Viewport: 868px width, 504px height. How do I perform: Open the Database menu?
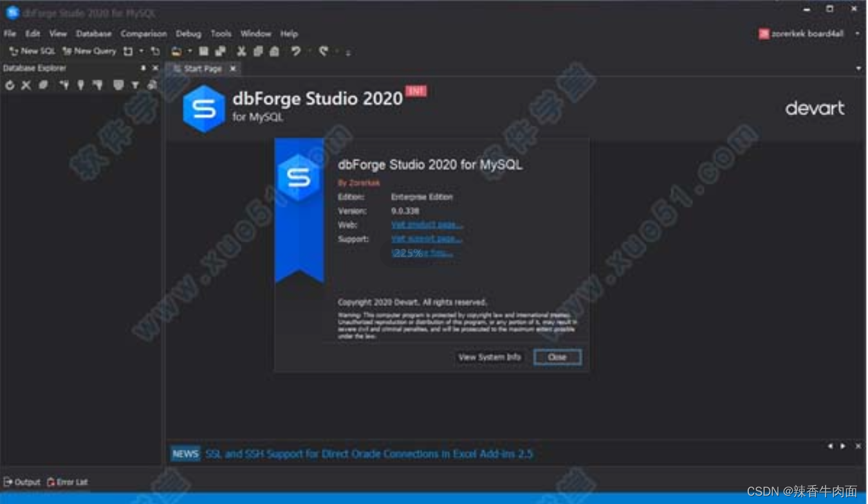click(94, 33)
